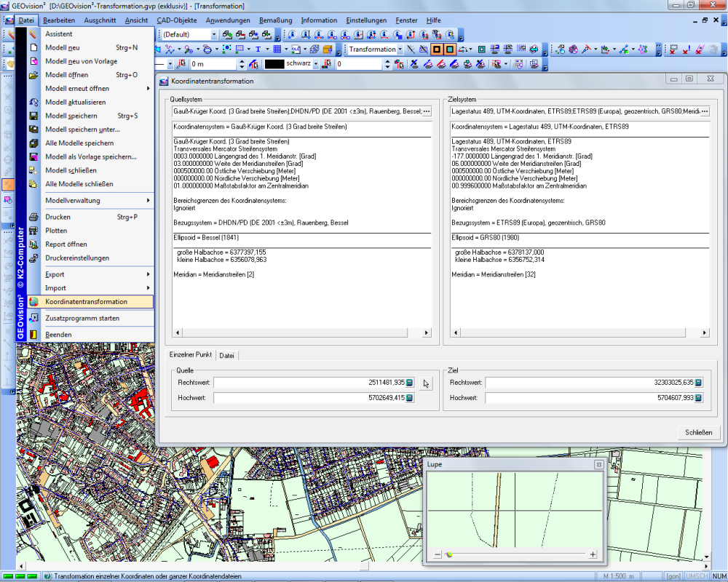Expand Modell erneut öffnen submenu
Image resolution: width=728 pixels, height=582 pixels.
[x=148, y=89]
